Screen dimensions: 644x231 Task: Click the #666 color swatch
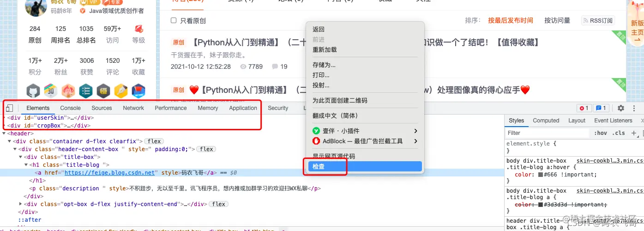541,175
